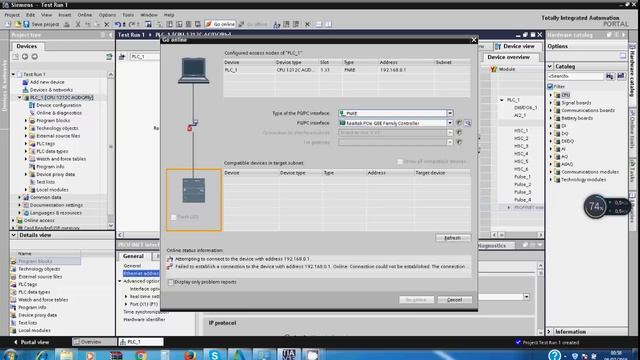Toggle the Show all compatible devices checkbox
Image resolution: width=640 pixels, height=360 pixels.
(400, 162)
